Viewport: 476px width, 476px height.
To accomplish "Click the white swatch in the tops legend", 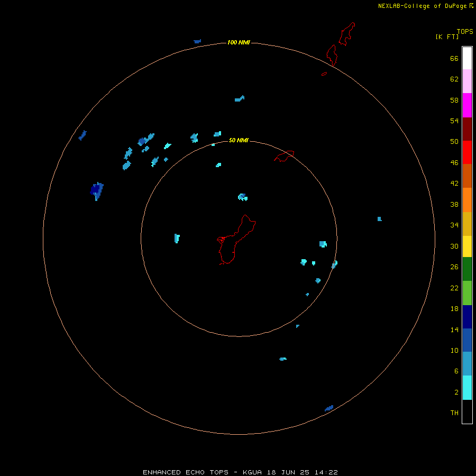I will (467, 58).
